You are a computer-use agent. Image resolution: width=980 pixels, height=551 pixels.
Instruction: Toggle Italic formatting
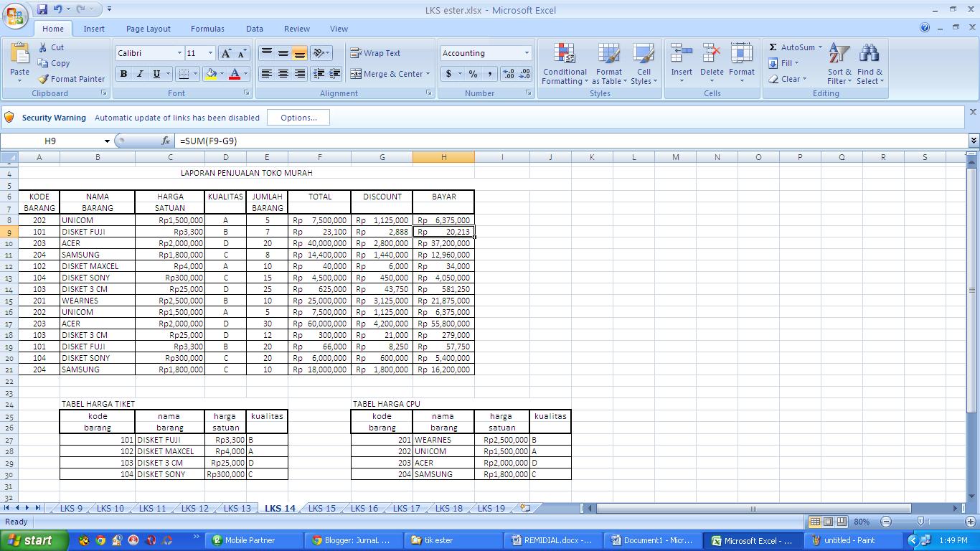(139, 74)
